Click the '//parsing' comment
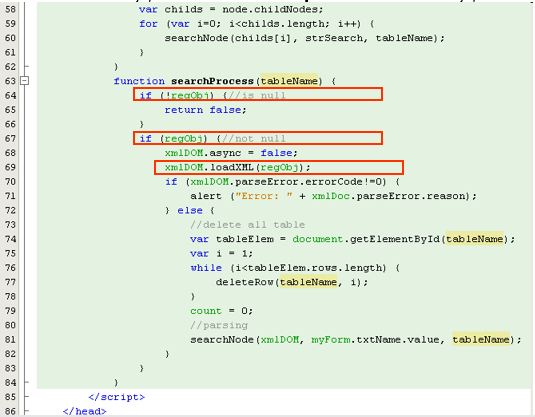Image resolution: width=535 pixels, height=417 pixels. pos(219,325)
